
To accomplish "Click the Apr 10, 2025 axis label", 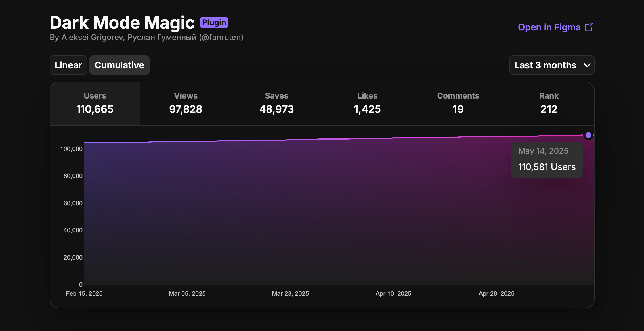I will [393, 293].
